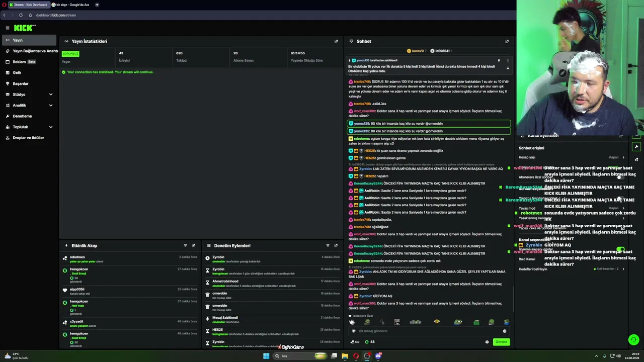644x362 pixels.
Task: Pop out the Sohbet chat panel
Action: tap(507, 41)
